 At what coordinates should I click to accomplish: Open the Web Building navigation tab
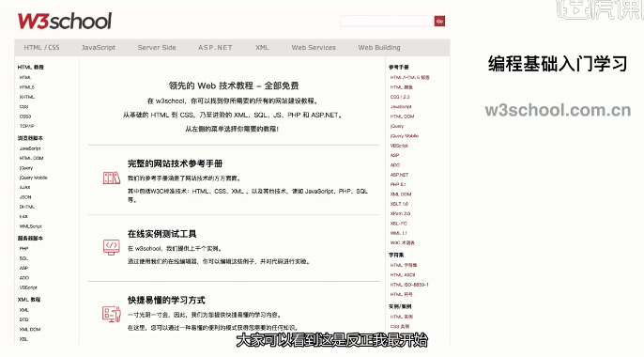[x=379, y=48]
